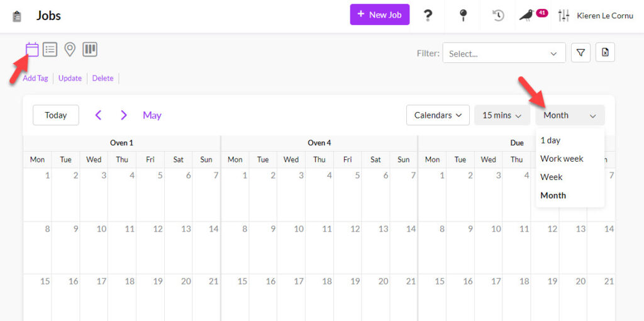Open settings sliders icon near username
Screen dimensions: 644x321
tap(563, 15)
